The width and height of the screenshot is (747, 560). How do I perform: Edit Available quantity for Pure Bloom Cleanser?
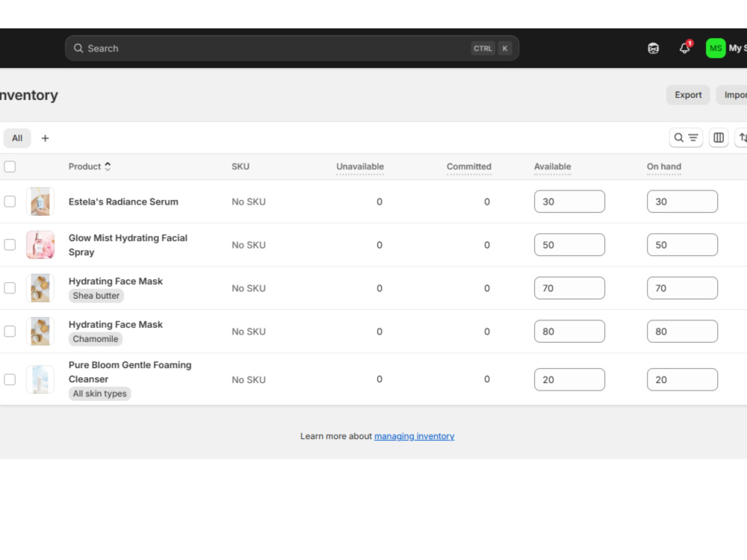[569, 379]
